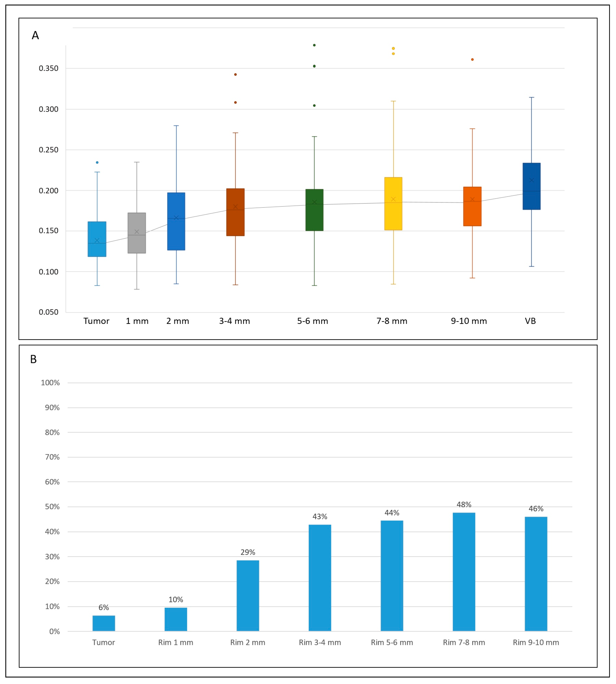Click the '2 mm' axis label
This screenshot has height=684, width=616.
(x=178, y=321)
